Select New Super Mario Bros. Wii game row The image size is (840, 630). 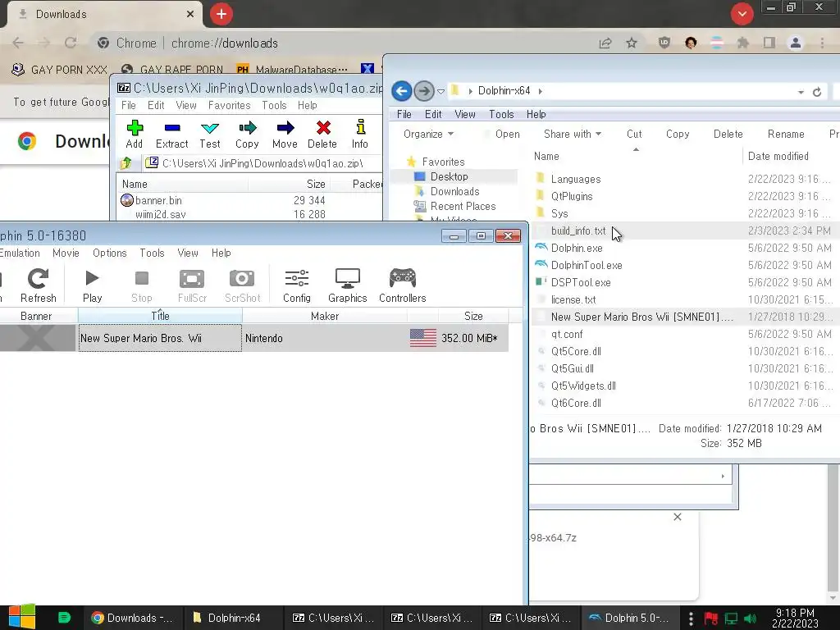pyautogui.click(x=254, y=338)
